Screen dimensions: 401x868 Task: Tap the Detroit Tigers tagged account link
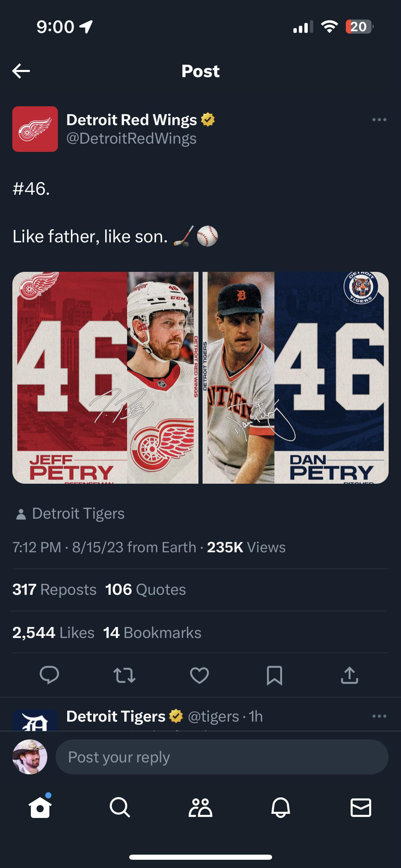click(x=78, y=514)
